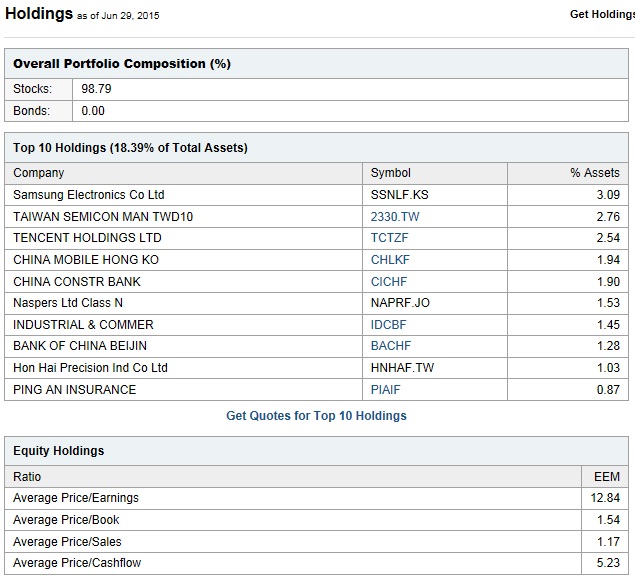The image size is (635, 582).
Task: Select BANK OF CHINA BEIJIN company name
Action: point(80,345)
